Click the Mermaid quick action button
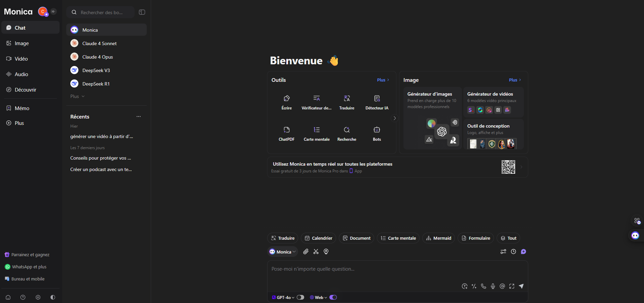 point(438,238)
